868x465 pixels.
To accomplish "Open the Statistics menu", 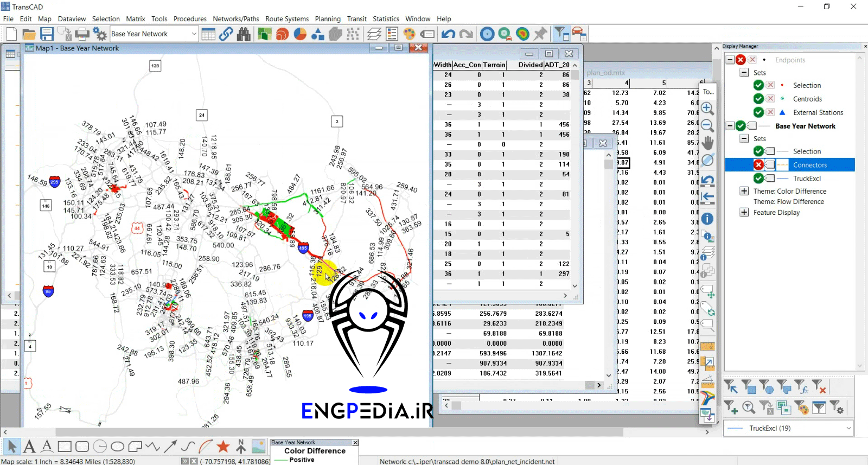I will tap(386, 18).
